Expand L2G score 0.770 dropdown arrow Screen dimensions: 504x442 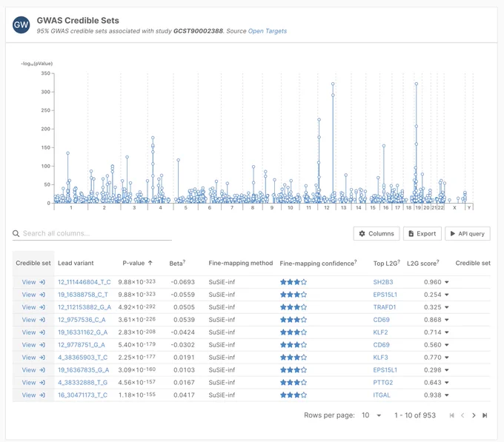click(446, 358)
